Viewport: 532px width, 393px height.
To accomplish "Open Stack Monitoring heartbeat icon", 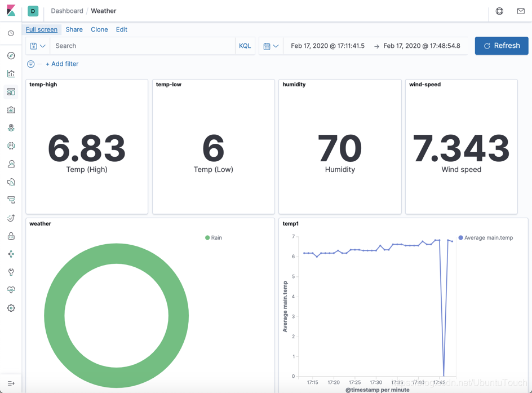I will click(11, 290).
